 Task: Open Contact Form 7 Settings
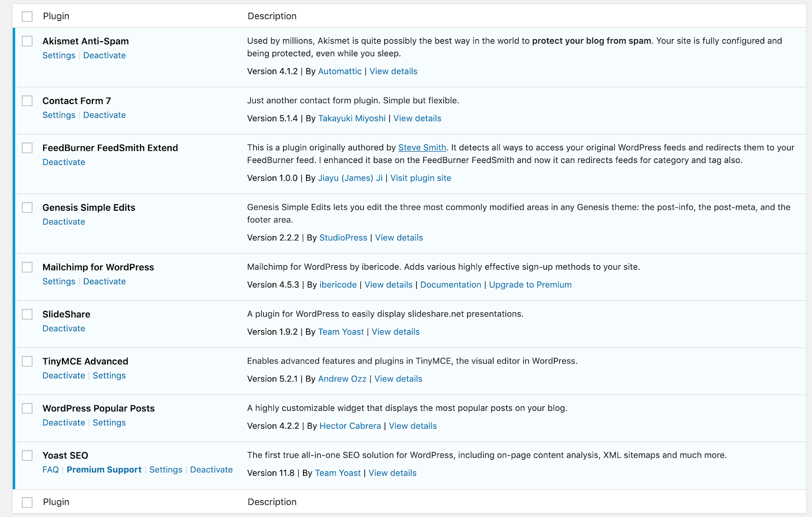pyautogui.click(x=59, y=115)
